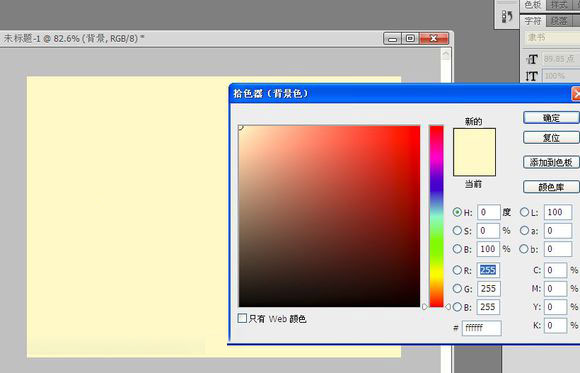
Task: Select the S saturation radio button
Action: point(457,231)
